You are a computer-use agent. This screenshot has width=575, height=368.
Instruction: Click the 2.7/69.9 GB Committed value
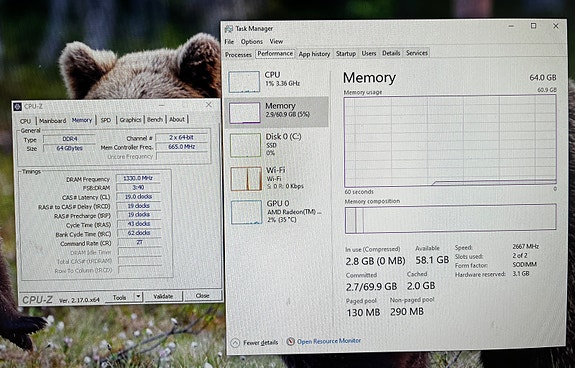(x=371, y=287)
